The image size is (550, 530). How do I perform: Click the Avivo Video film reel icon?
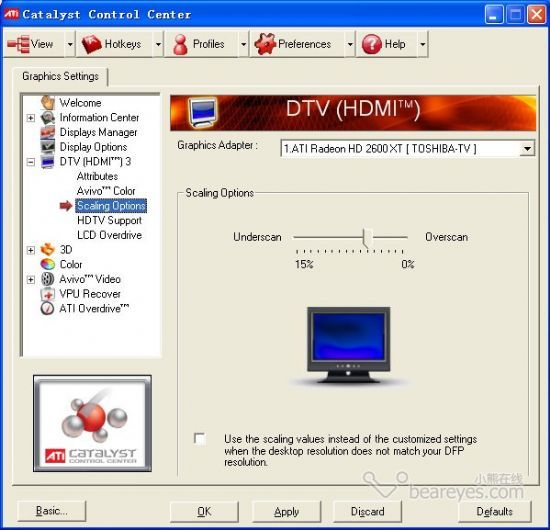[48, 279]
